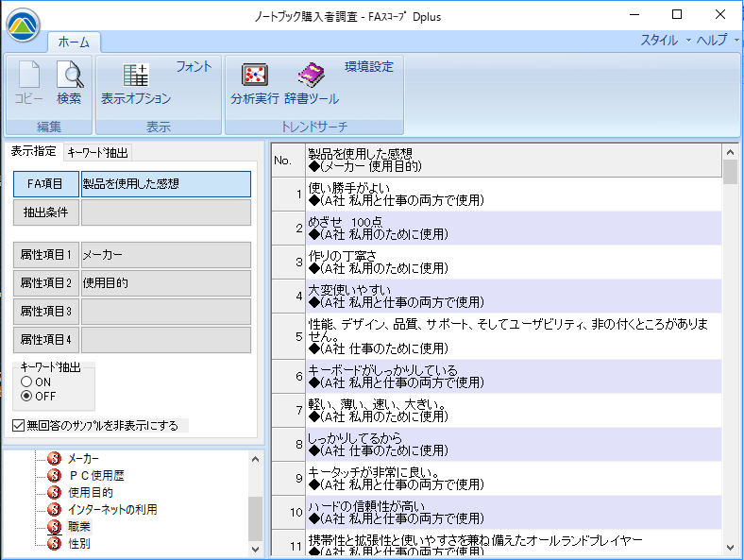Select the メーカー item in tree
744x560 pixels.
click(83, 458)
